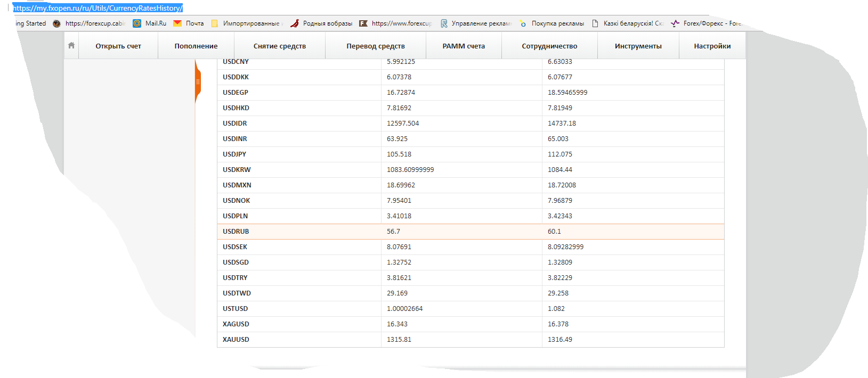The width and height of the screenshot is (868, 378).
Task: Click the URL in address bar
Action: click(x=98, y=8)
